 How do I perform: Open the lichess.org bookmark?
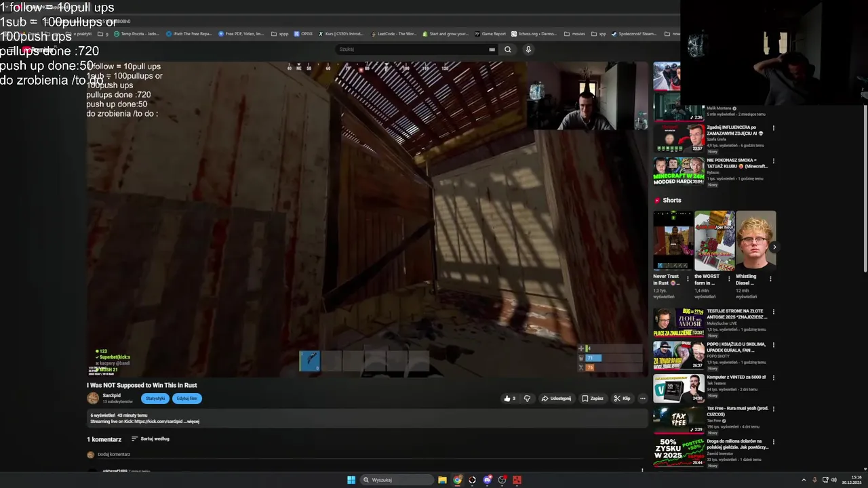point(534,34)
